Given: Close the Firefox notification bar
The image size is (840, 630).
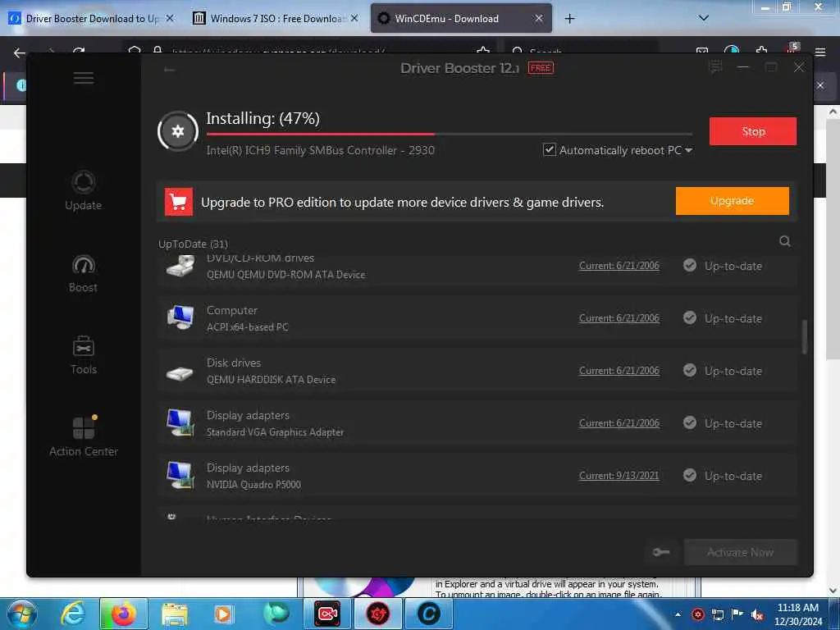Looking at the screenshot, I should [x=820, y=85].
